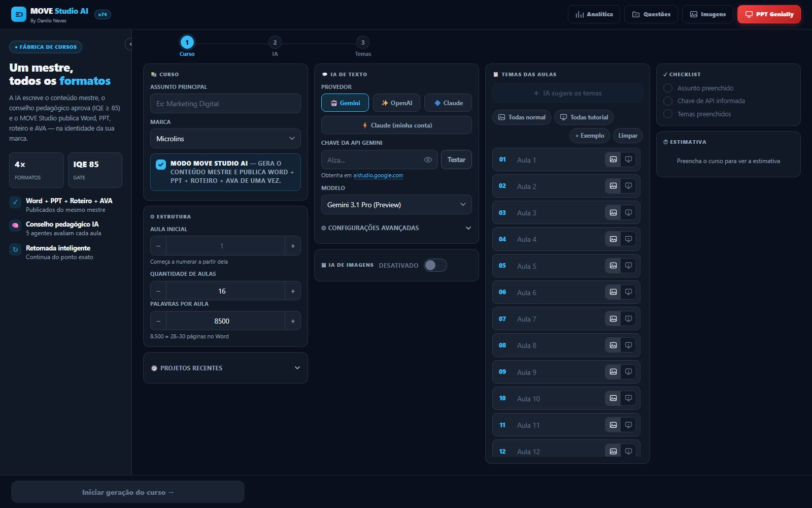Set Aula 5 image mode icon
Viewport: 812px width, 508px height.
(613, 266)
